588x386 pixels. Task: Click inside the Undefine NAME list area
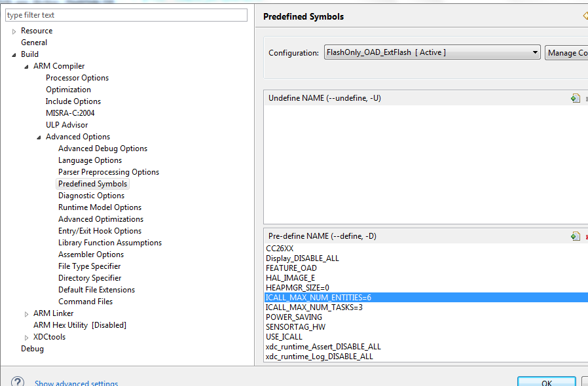click(426, 164)
